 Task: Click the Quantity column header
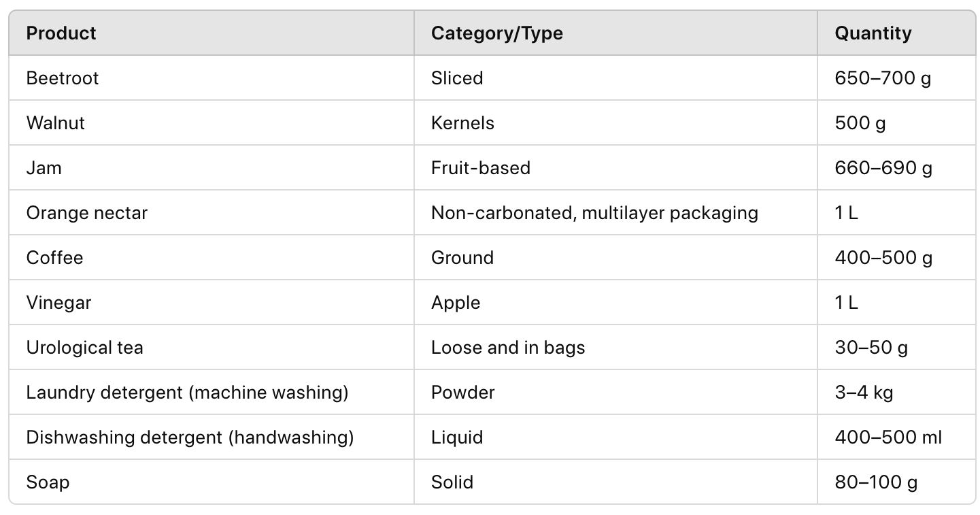[873, 33]
